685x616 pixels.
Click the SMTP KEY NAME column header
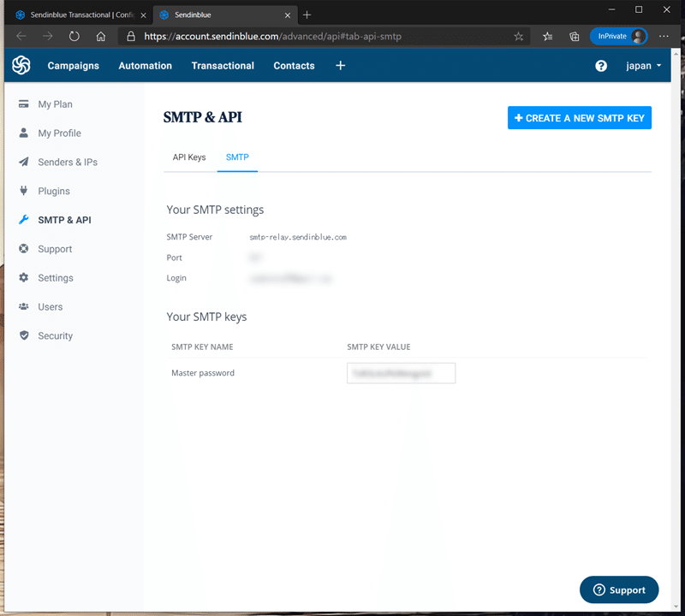(x=202, y=347)
